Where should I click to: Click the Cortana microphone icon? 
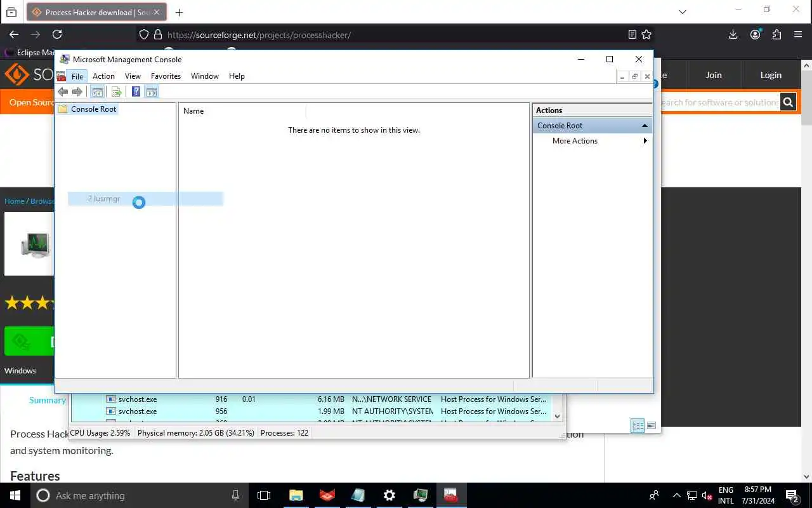(235, 495)
